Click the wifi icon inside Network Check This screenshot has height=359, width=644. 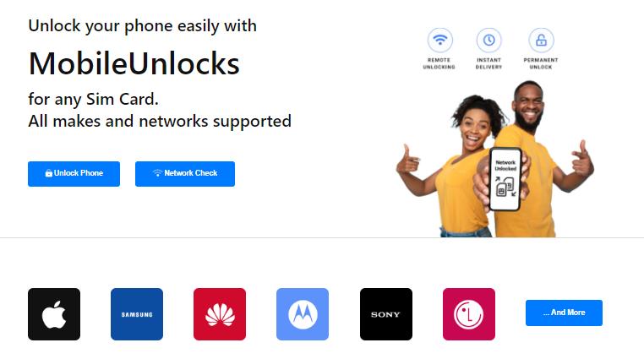[158, 173]
